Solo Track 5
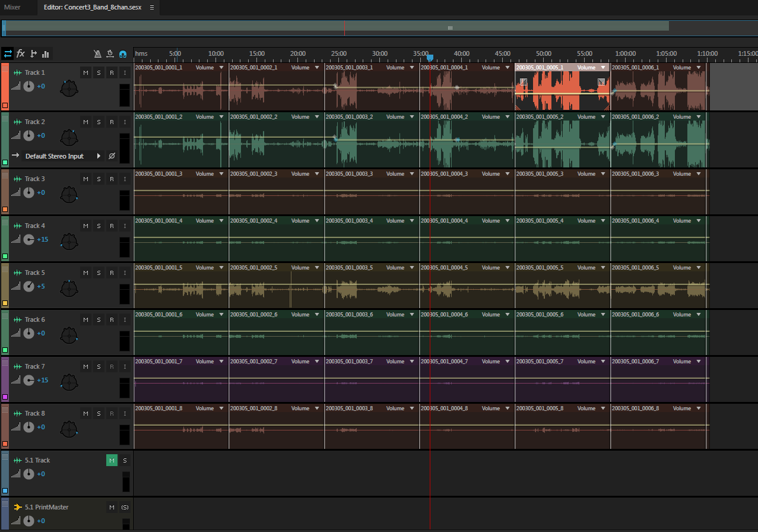The image size is (758, 532). coord(99,273)
